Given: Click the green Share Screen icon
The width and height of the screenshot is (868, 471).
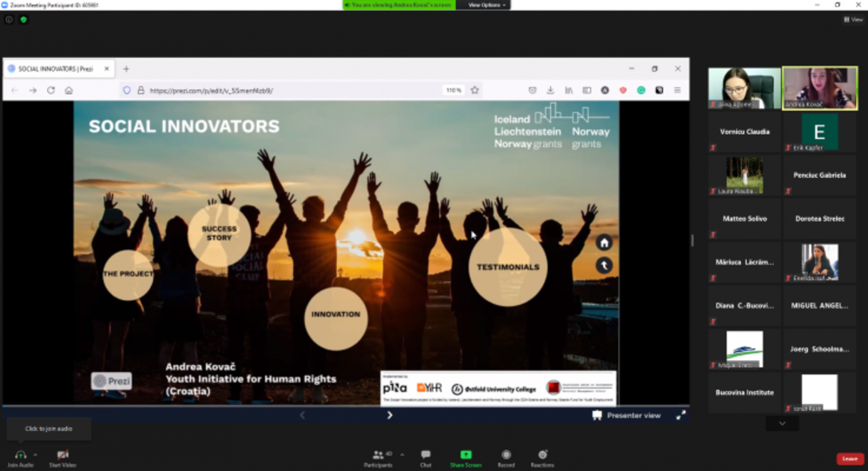Looking at the screenshot, I should tap(466, 455).
